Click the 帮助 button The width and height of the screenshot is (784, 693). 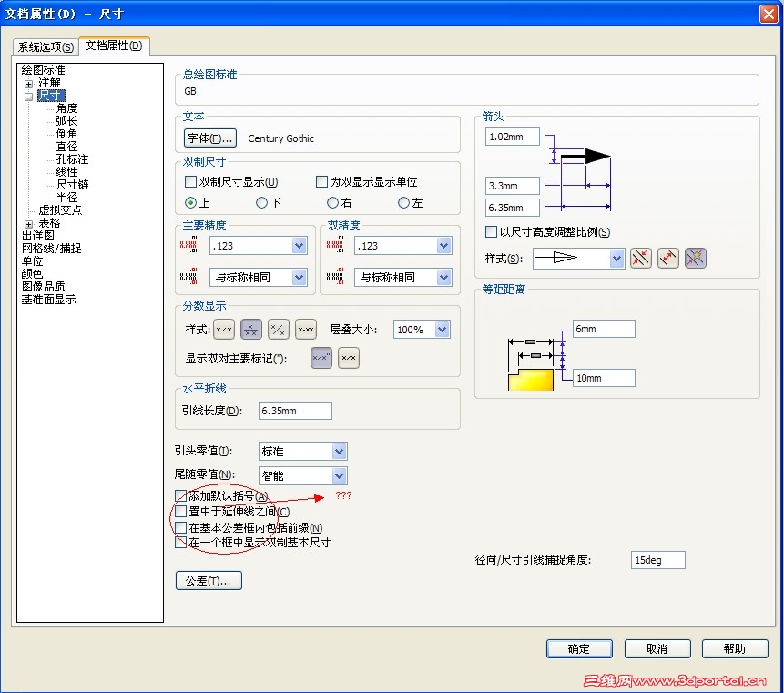coord(735,648)
